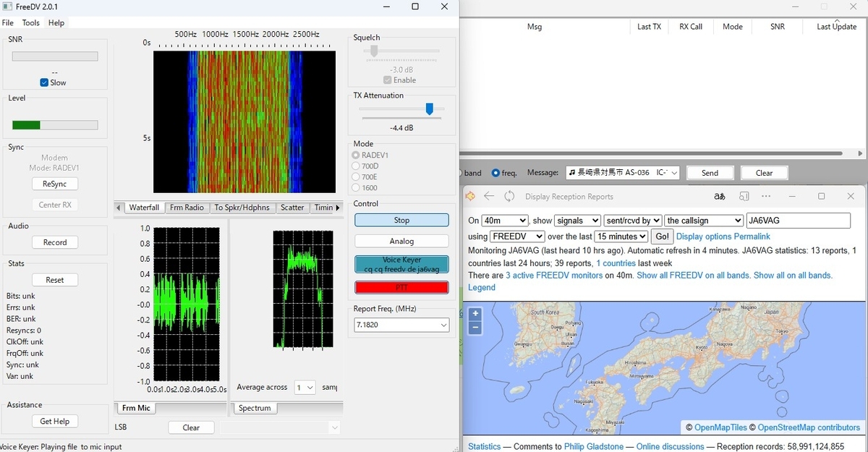868x452 pixels.
Task: Click the browser back arrow icon
Action: tap(489, 196)
